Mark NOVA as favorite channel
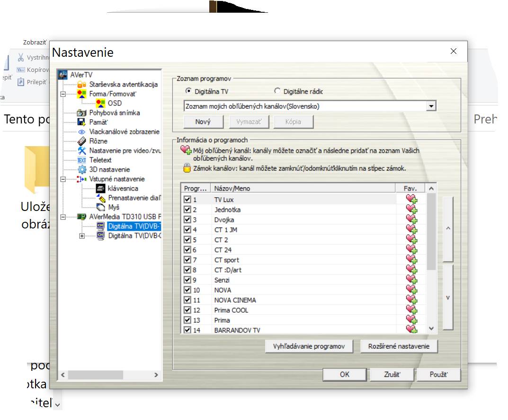 tap(411, 289)
